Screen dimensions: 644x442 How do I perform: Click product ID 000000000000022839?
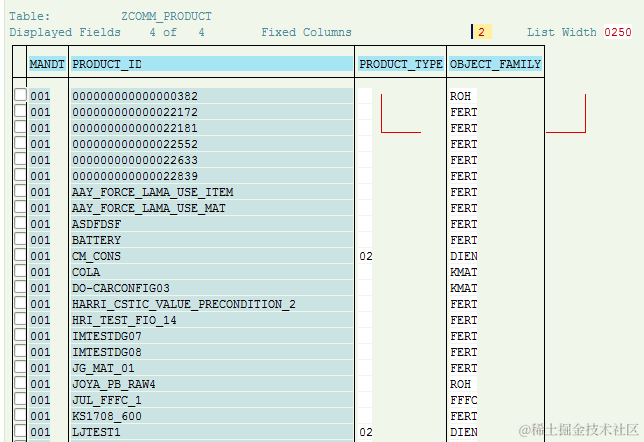[x=212, y=176]
